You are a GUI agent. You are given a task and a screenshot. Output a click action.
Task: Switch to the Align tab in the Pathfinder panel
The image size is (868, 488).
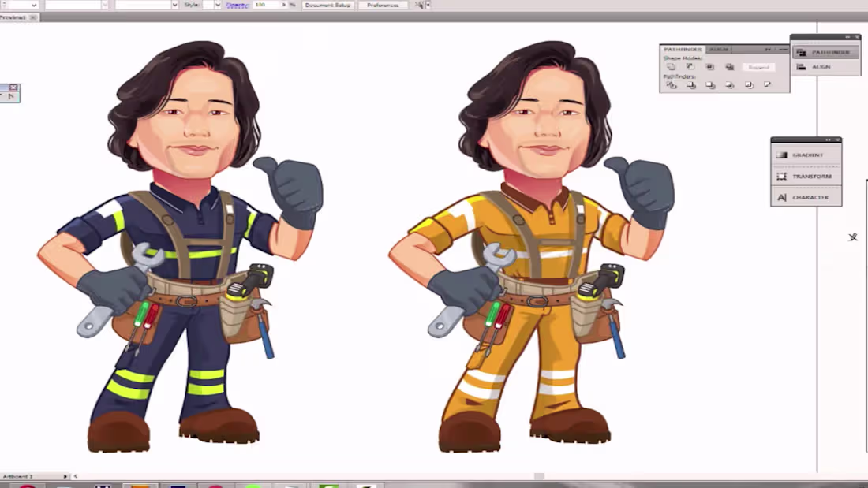720,48
